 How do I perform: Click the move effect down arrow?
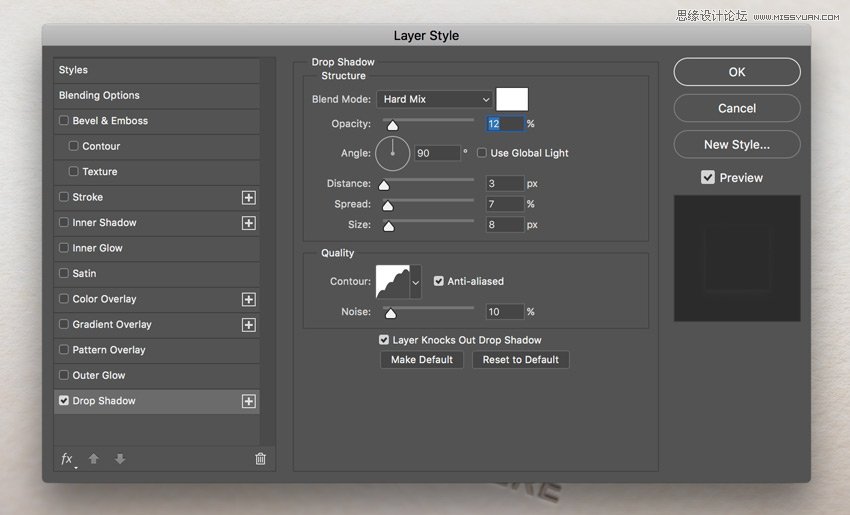(120, 459)
